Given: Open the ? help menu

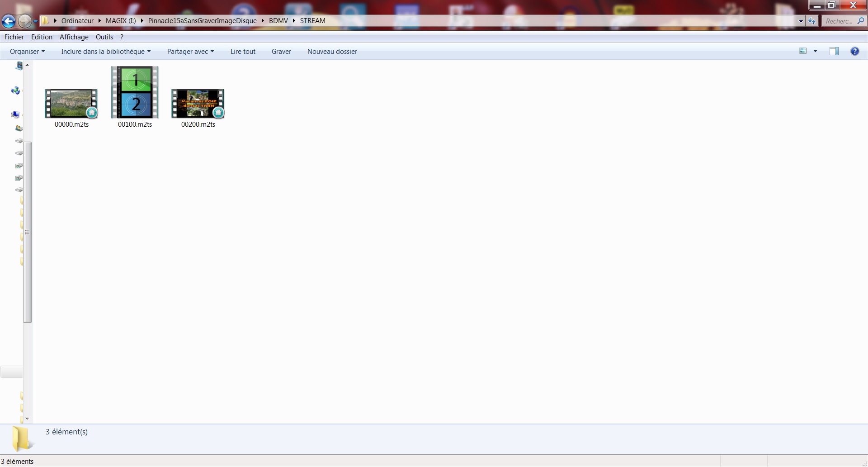Looking at the screenshot, I should (x=122, y=37).
